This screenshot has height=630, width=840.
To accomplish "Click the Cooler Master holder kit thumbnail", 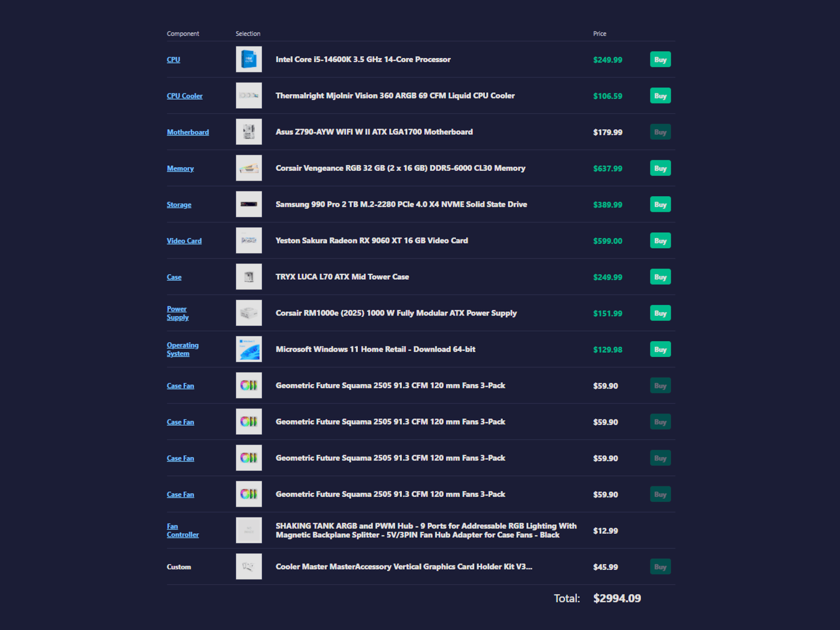I will [x=249, y=567].
